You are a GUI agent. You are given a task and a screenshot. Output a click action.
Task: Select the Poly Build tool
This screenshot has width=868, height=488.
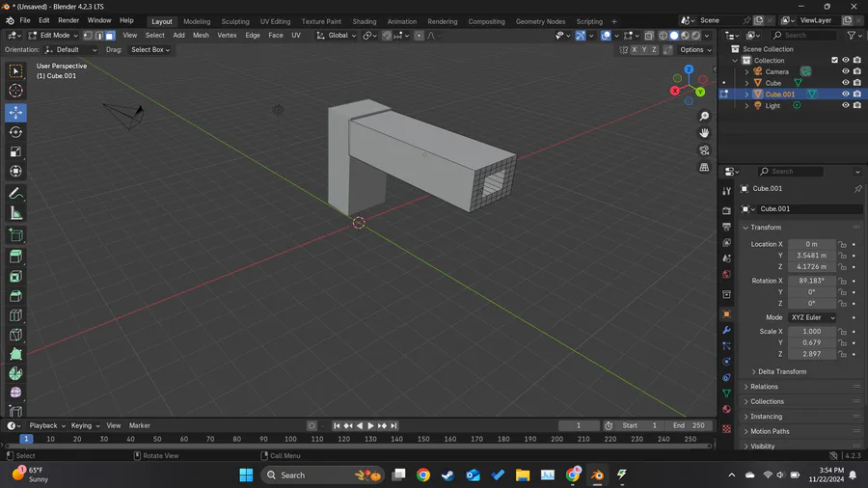coord(15,354)
